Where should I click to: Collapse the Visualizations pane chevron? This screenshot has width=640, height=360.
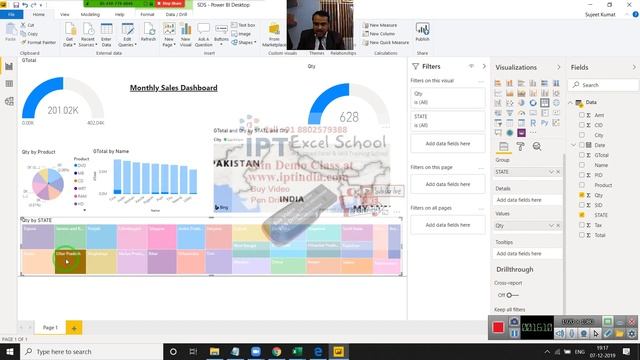click(558, 67)
